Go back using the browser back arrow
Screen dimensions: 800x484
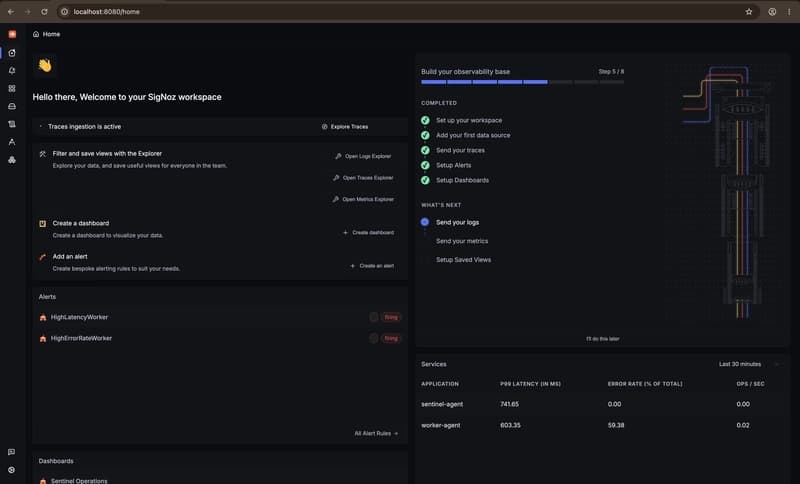pos(11,11)
